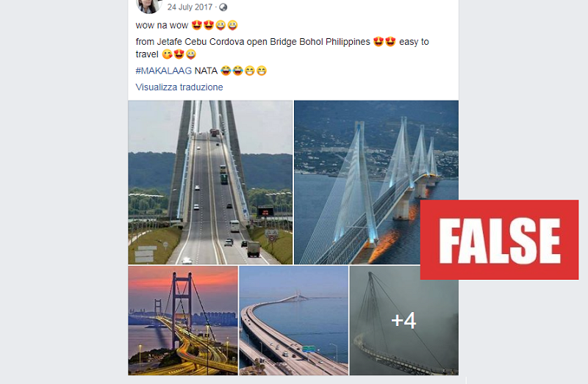Open the +4 more photos tile
The width and height of the screenshot is (588, 384).
(404, 321)
